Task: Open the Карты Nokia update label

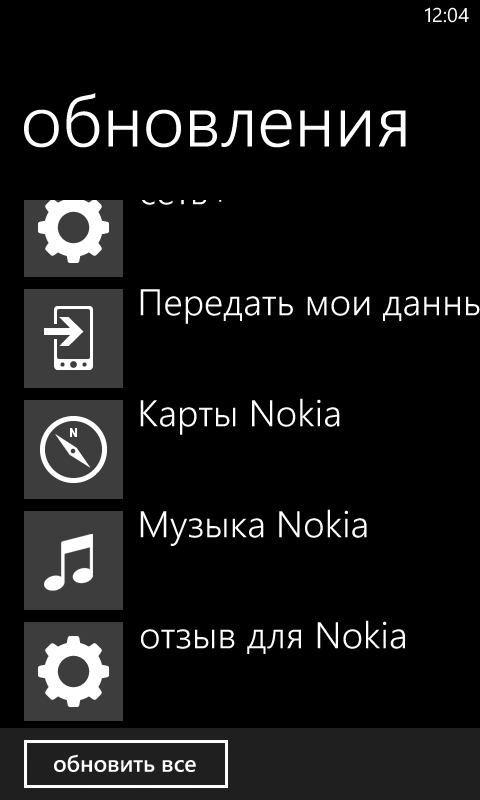Action: point(239,414)
